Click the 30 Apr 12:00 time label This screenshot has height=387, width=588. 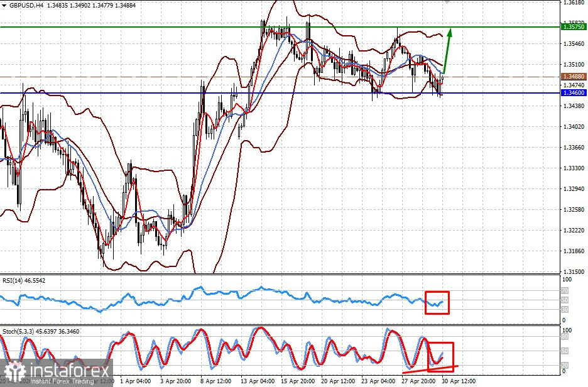click(x=458, y=381)
